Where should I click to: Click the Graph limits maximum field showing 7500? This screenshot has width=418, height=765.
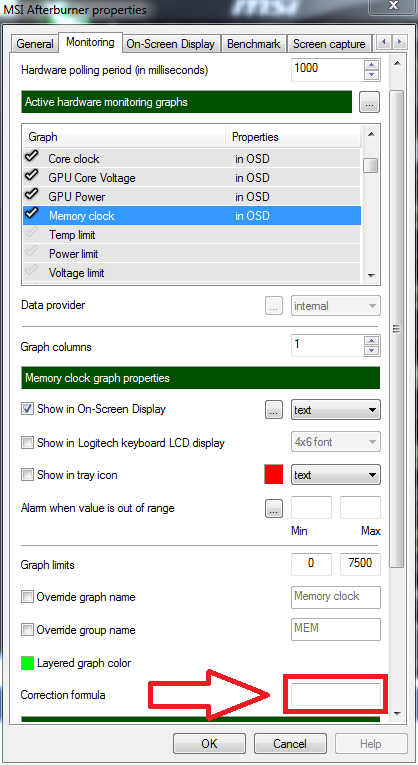(x=360, y=564)
